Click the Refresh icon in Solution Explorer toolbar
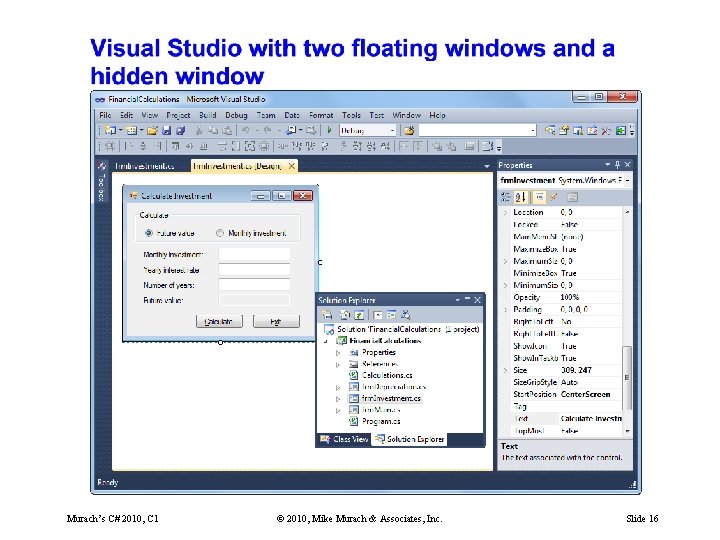Viewport: 720px width, 540px height. click(359, 315)
